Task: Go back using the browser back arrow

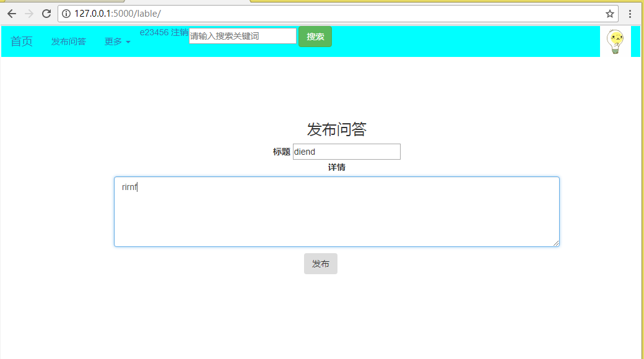Action: pyautogui.click(x=12, y=14)
